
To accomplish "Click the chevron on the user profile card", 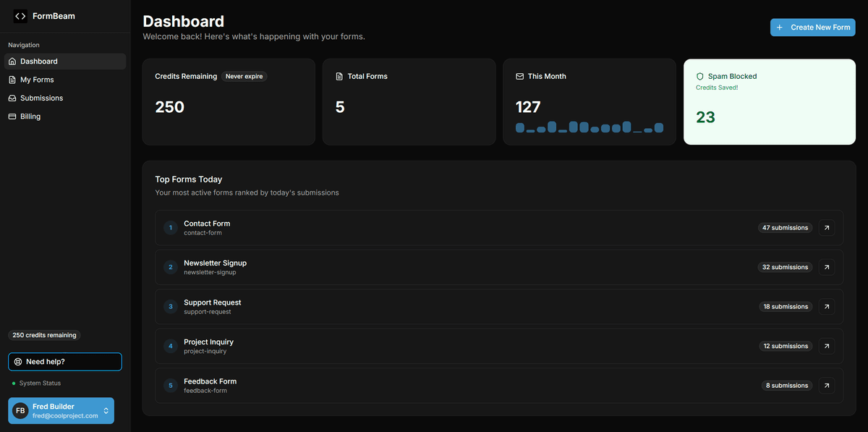I will point(106,410).
